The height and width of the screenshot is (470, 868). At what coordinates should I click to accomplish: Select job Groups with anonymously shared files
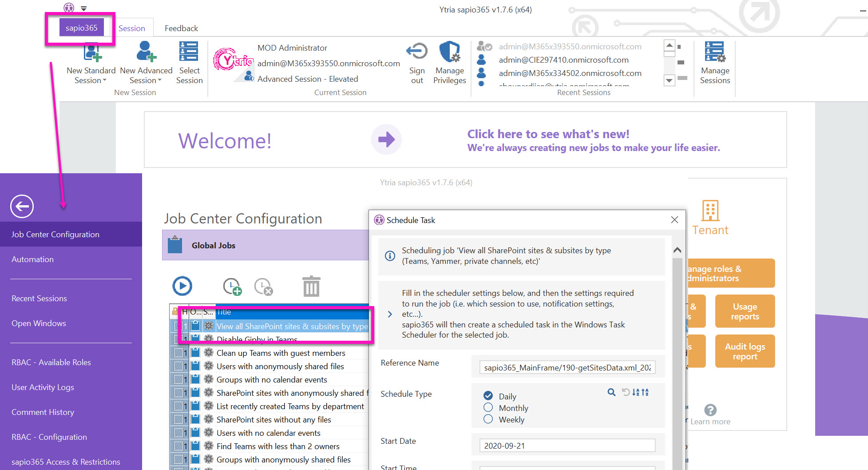[283, 459]
